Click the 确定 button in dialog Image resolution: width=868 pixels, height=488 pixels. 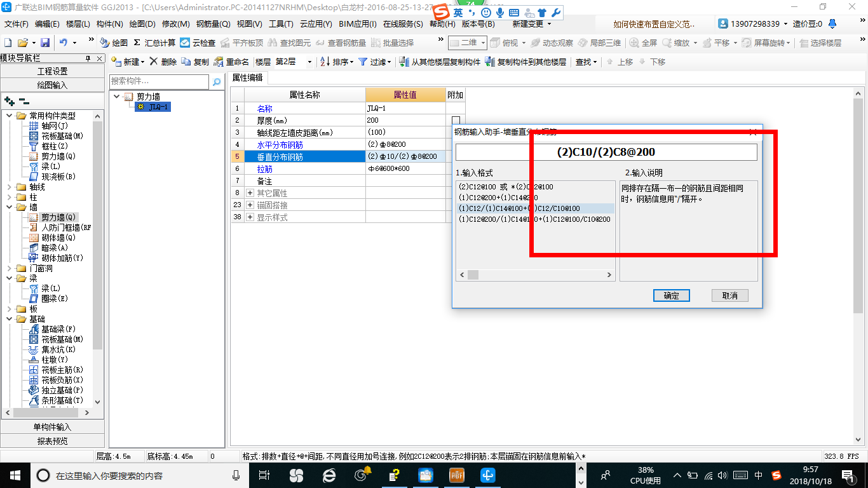click(672, 295)
